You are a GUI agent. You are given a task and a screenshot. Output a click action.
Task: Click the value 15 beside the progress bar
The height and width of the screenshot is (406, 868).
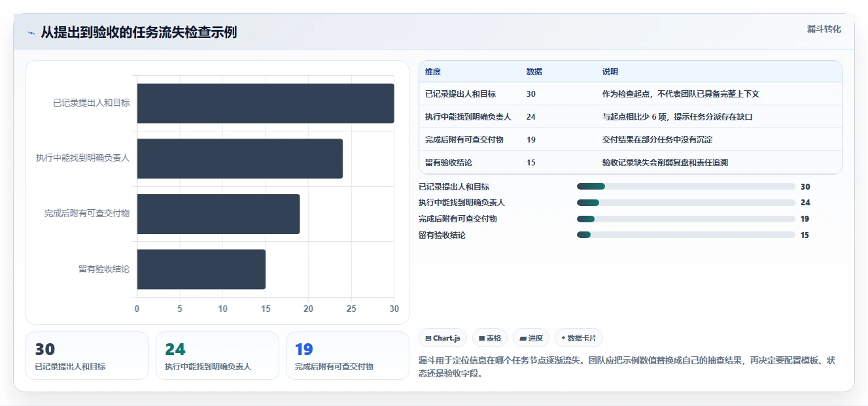coord(805,235)
